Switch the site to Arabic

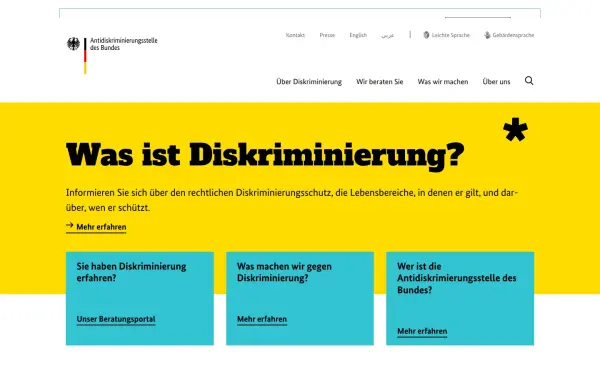click(388, 35)
